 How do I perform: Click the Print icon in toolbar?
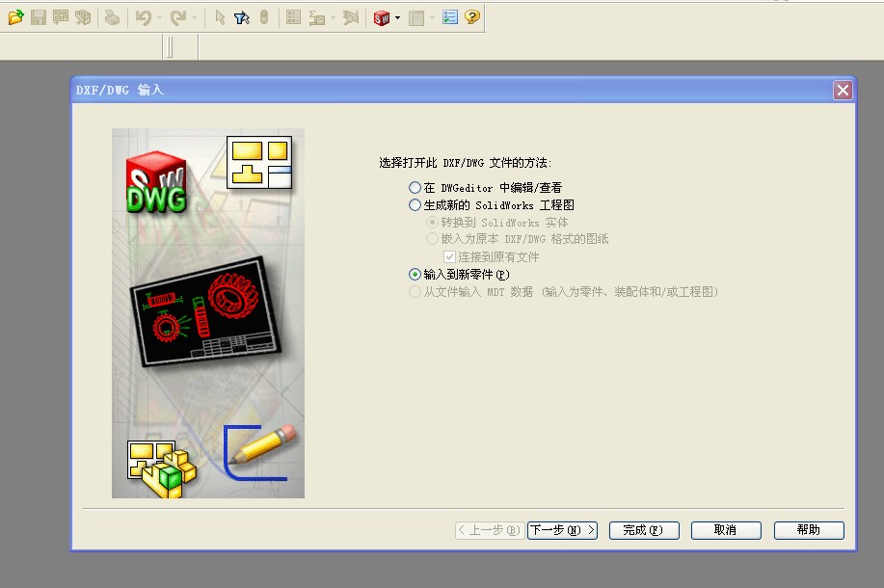(112, 17)
